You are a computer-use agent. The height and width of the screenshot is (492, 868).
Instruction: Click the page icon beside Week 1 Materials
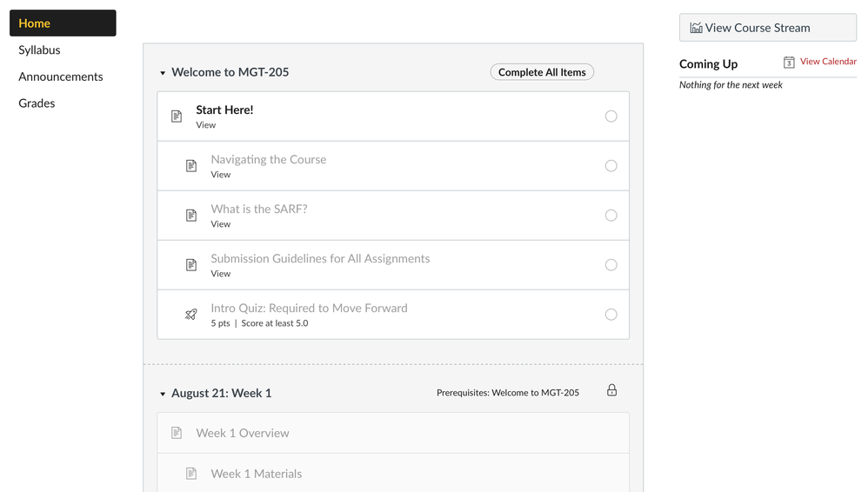point(191,473)
